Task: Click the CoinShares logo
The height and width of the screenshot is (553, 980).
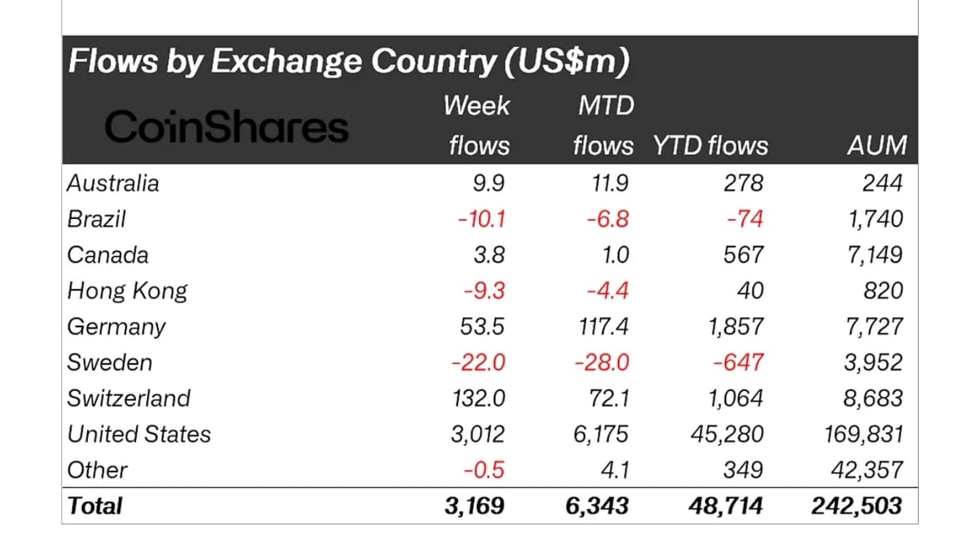Action: tap(227, 127)
